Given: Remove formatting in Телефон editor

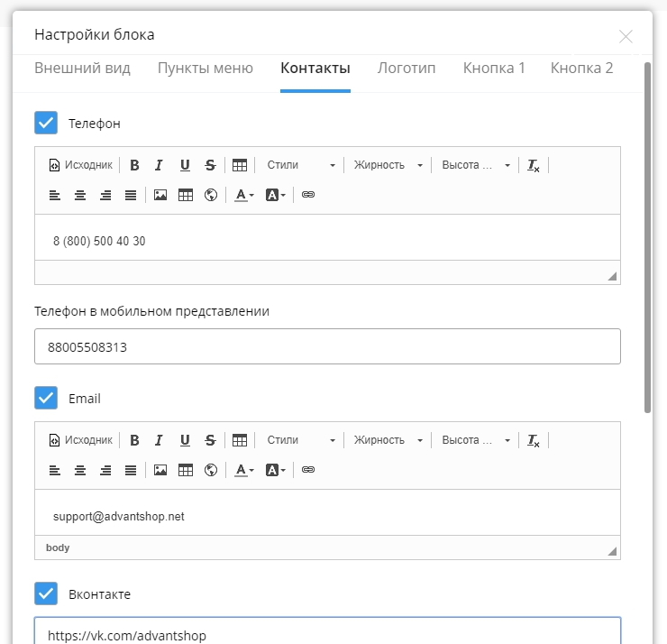Looking at the screenshot, I should pyautogui.click(x=534, y=165).
